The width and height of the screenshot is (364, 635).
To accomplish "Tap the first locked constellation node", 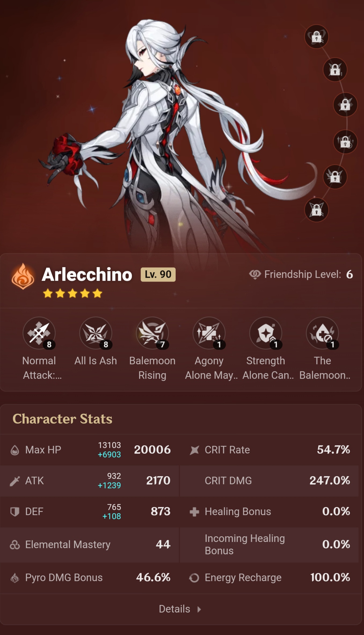I will 316,37.
